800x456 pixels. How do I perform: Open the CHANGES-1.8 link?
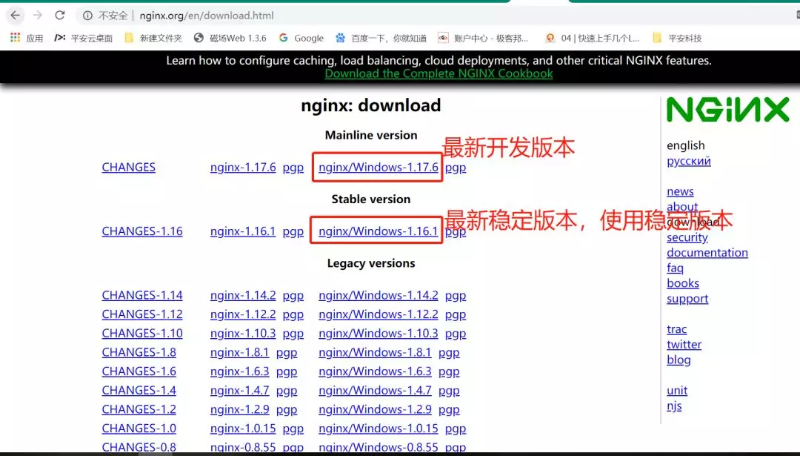tap(139, 352)
